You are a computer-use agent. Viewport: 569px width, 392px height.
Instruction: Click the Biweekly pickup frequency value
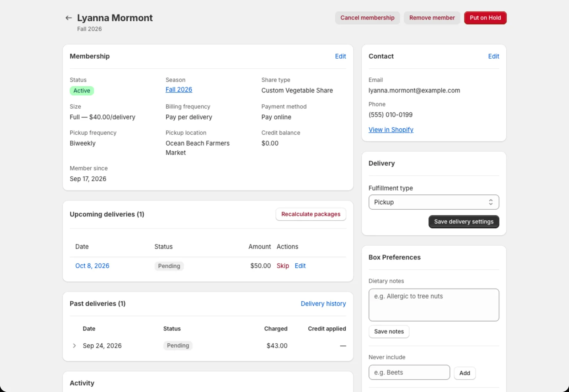tap(83, 143)
